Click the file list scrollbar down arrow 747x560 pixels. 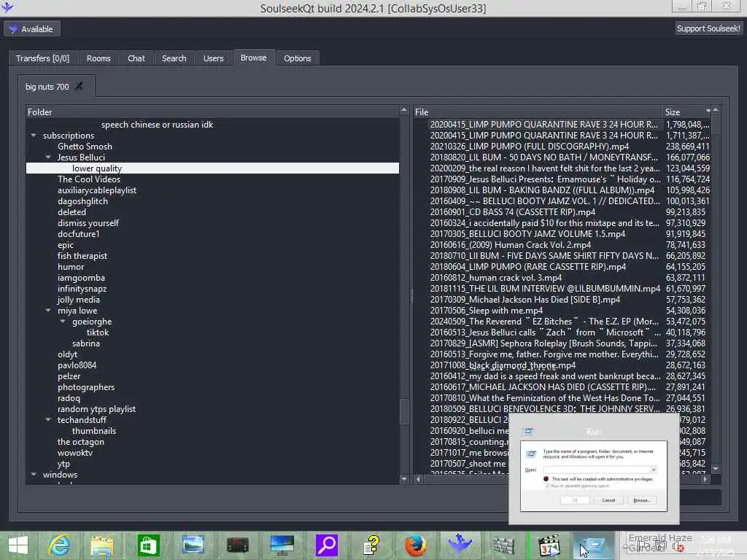(x=716, y=469)
